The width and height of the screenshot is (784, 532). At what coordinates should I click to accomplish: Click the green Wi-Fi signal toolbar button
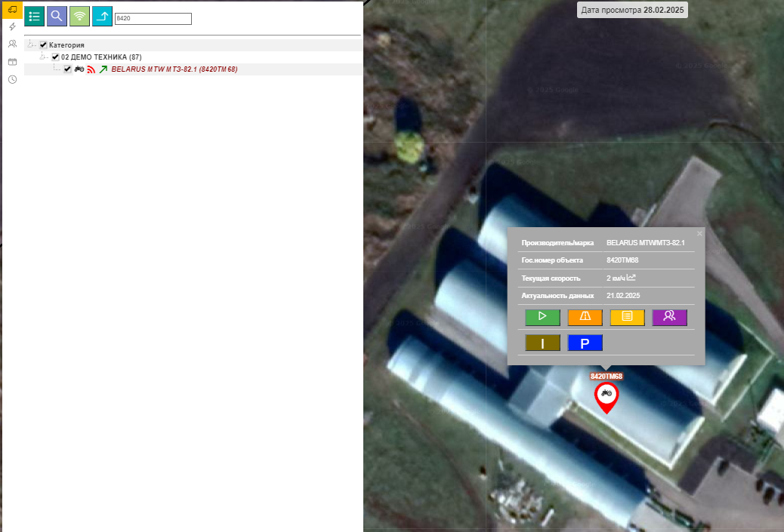click(x=79, y=16)
